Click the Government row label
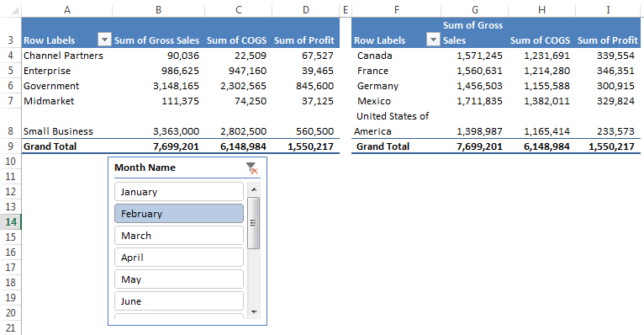Viewport: 644px width, 335px height. (x=51, y=86)
